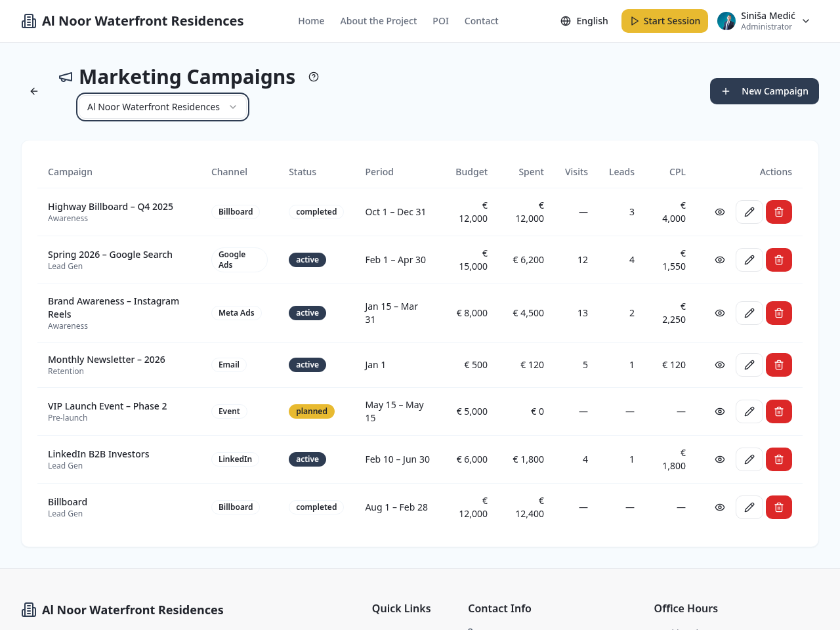Screen dimensions: 840x630
Task: View Brand Awareness – Instagram Reels details
Action: tap(720, 313)
